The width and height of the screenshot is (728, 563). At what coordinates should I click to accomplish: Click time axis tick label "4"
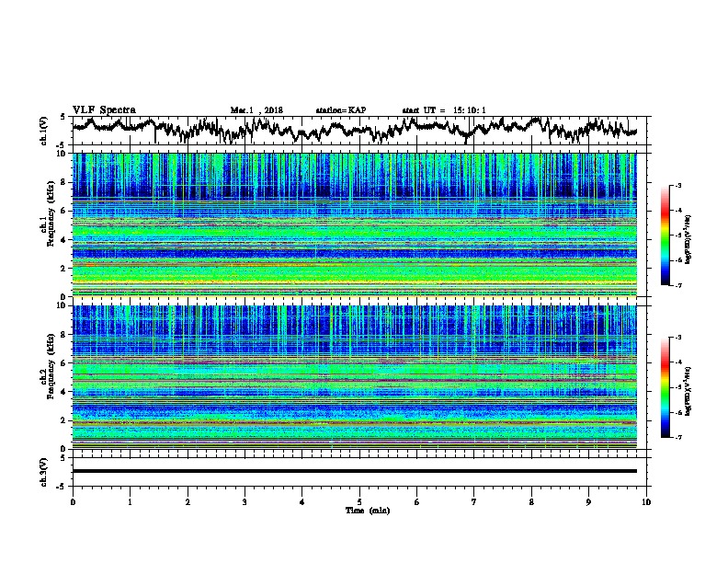[x=302, y=502]
